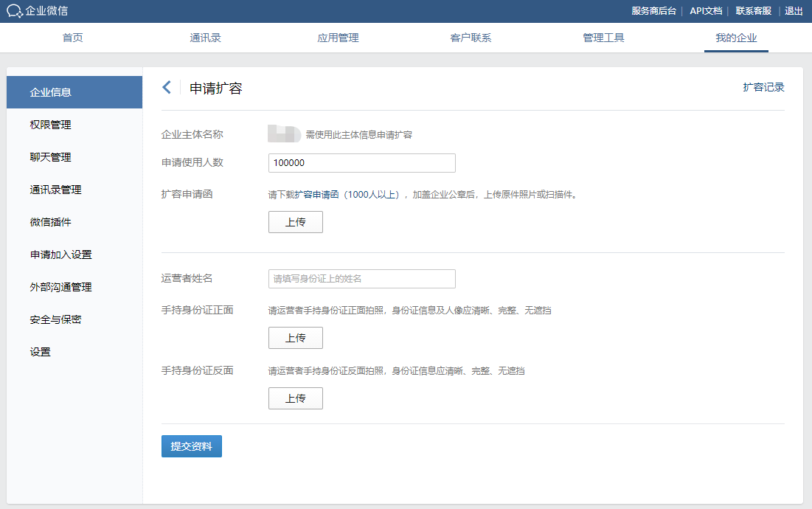Upload the 手持身份证正面 photo
The height and width of the screenshot is (509, 812).
pos(296,338)
